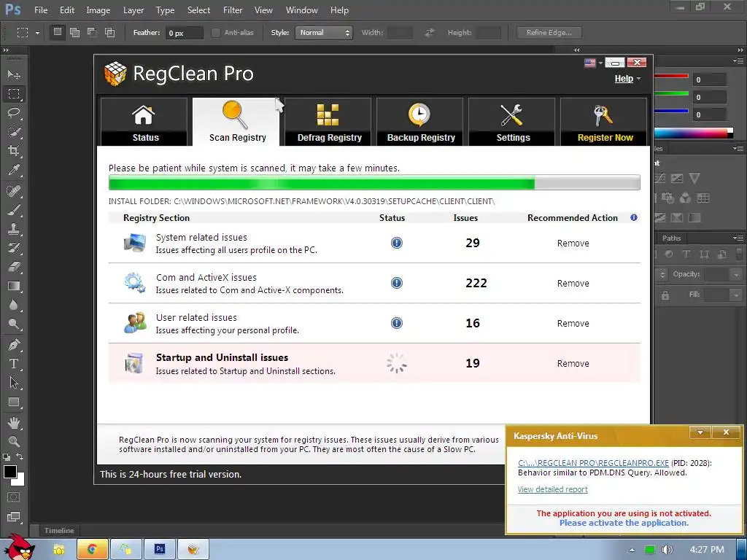The height and width of the screenshot is (560, 747).
Task: Switch to the Paths panel tab
Action: [x=671, y=238]
